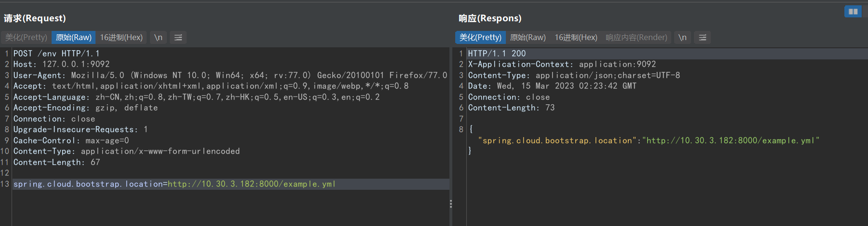Click the request 'Connection: close' header
Viewport: 868px width, 226px height.
click(54, 119)
